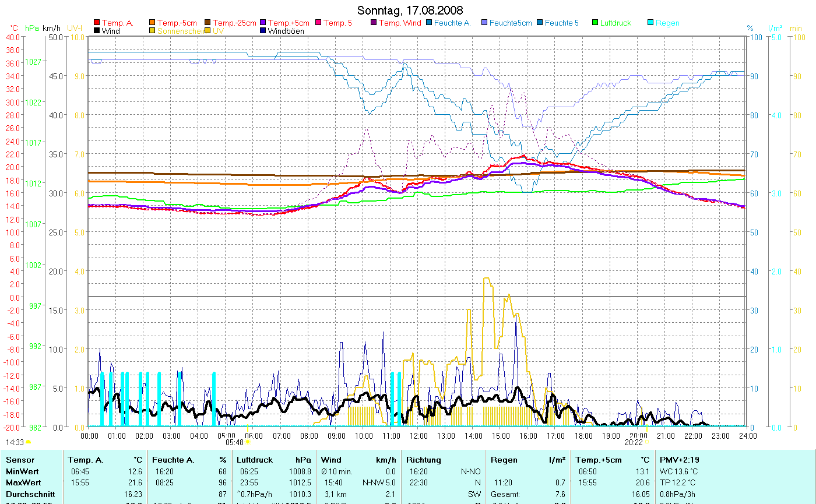Click the orange Temp.-5cm legend square
816x504 pixels.
click(153, 23)
